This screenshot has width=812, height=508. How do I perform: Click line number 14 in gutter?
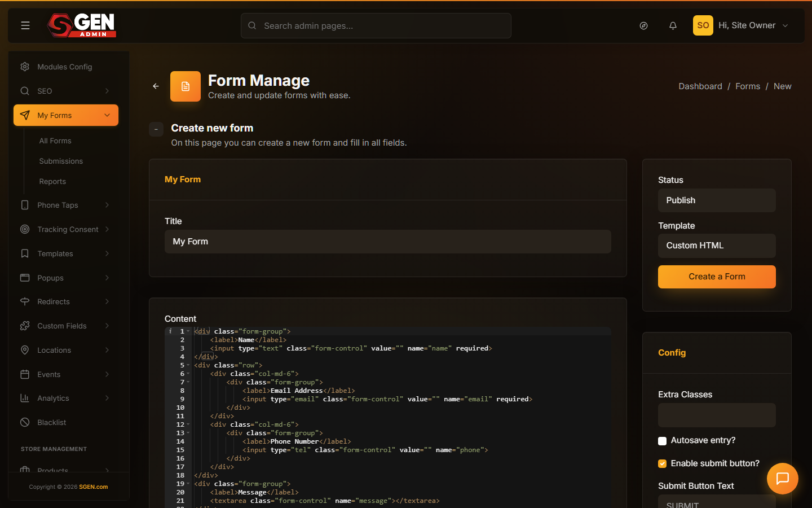pos(180,441)
